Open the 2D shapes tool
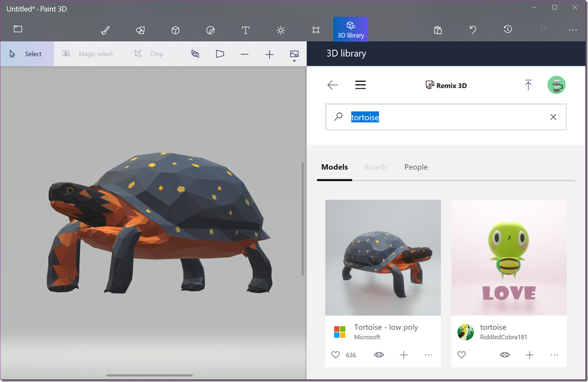588x382 pixels. 140,30
